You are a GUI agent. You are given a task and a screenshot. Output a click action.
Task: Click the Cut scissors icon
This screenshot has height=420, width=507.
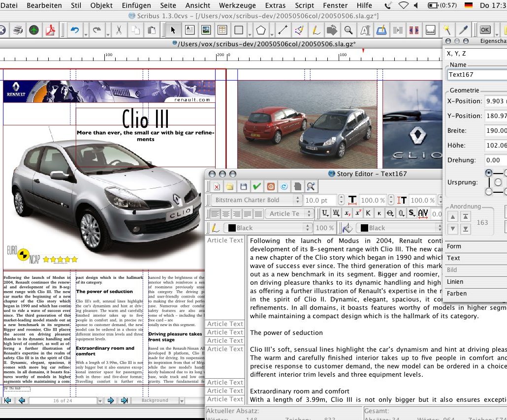tap(119, 30)
